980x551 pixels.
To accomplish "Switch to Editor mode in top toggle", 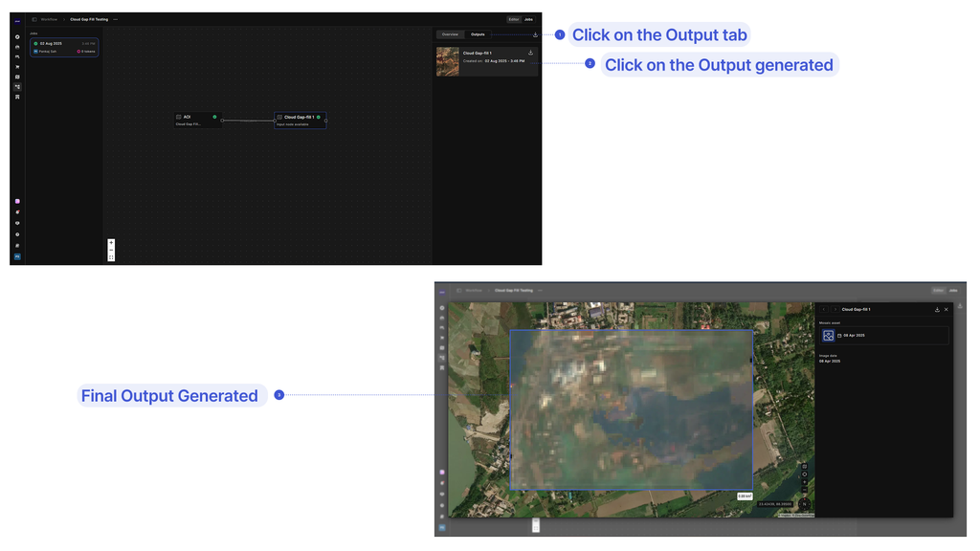I will click(x=514, y=19).
